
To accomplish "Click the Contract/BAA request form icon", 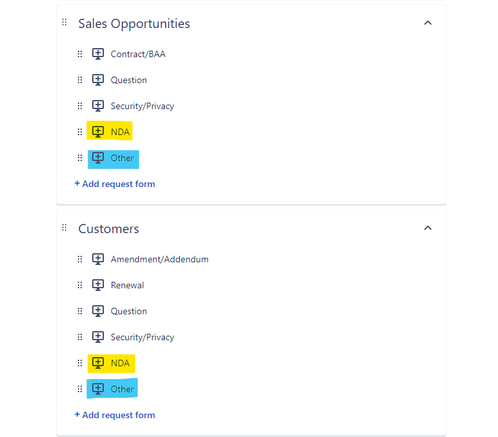I will [x=98, y=54].
